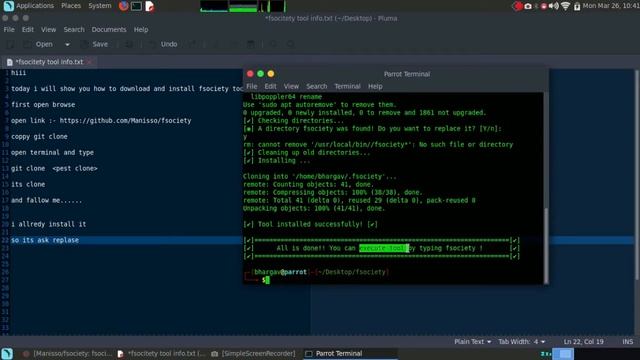
Task: Open the terminal File menu
Action: point(252,86)
